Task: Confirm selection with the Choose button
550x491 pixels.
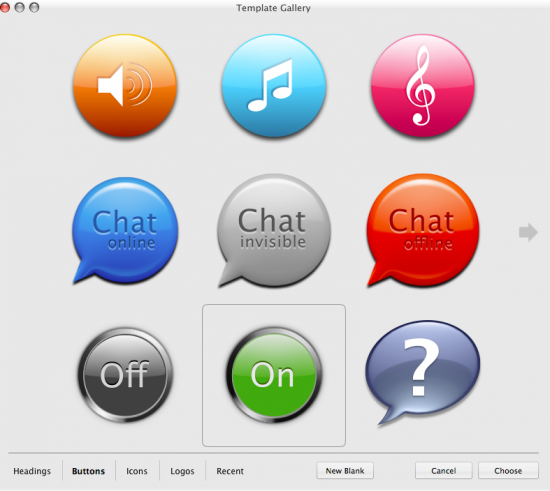Action: 508,471
